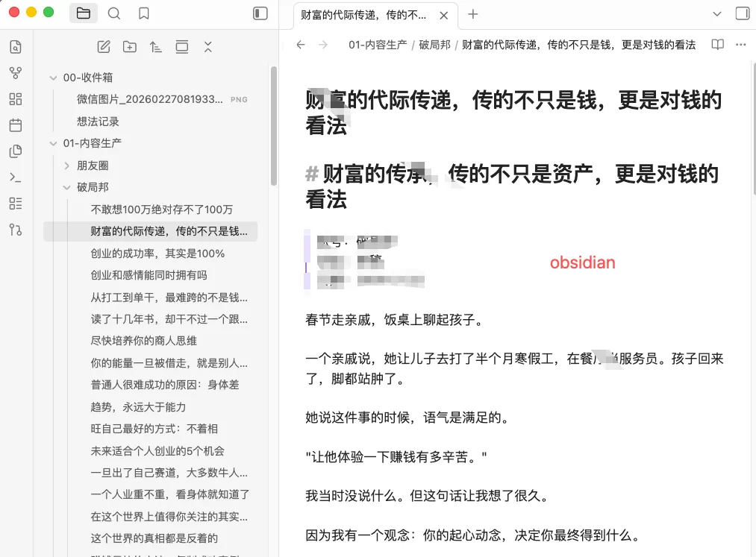Click paragraph 因为我有一个观念
The image size is (756, 557).
tap(473, 535)
